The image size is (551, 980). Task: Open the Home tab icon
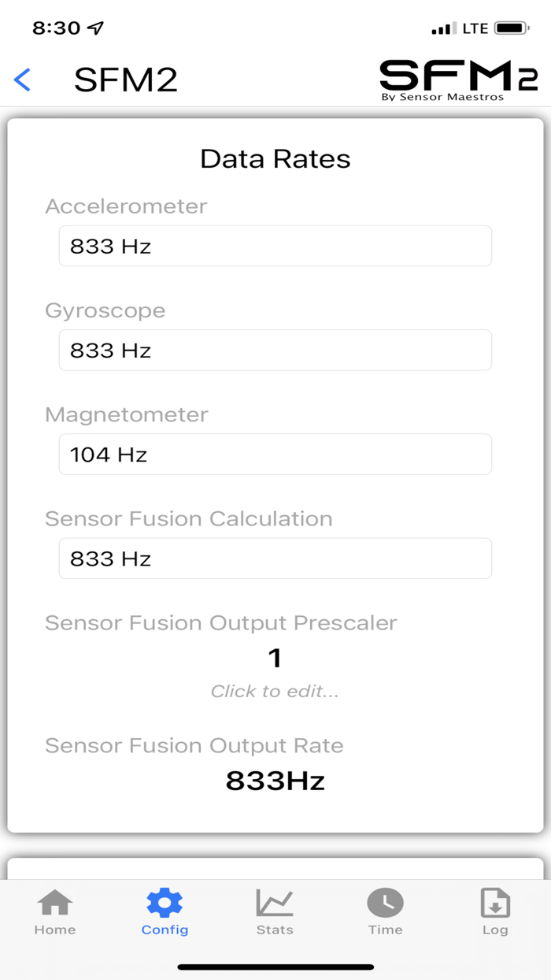point(54,911)
